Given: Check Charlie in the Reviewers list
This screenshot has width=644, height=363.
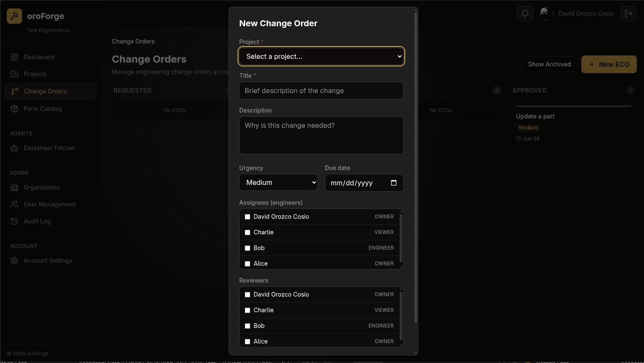Looking at the screenshot, I should tap(248, 310).
